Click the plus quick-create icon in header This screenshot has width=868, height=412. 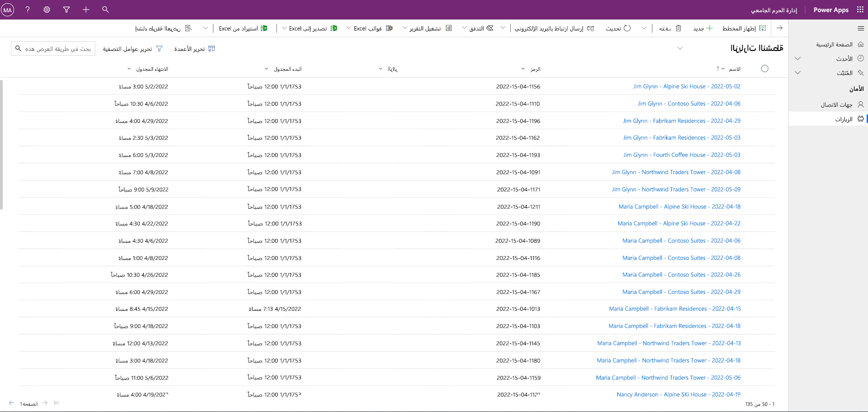coord(86,10)
